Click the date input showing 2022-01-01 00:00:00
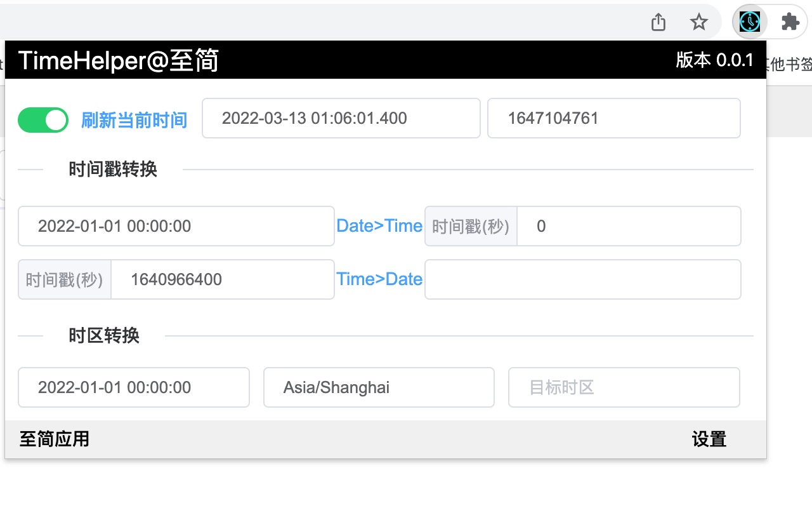Screen dimensions: 812x508 tap(176, 226)
